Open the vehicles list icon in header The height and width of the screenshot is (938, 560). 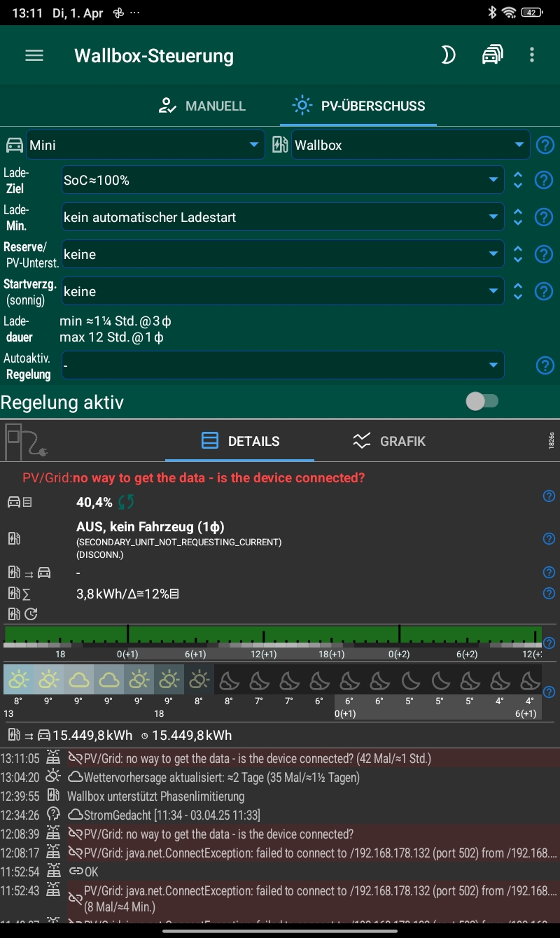492,55
